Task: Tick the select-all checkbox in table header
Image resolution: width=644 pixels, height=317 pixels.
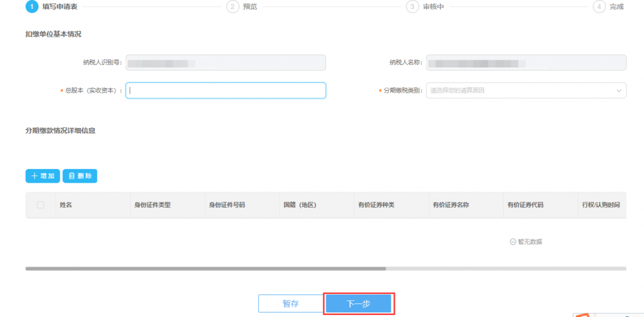Action: [41, 205]
